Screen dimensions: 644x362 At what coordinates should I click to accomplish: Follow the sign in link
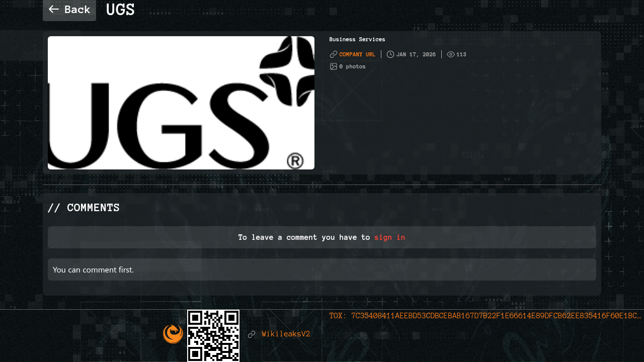point(389,237)
